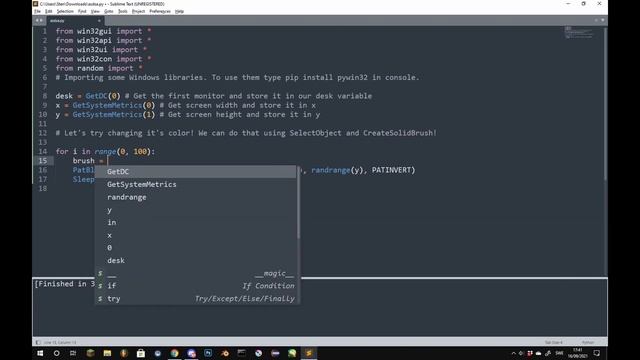Pick randrange from the autocomplete popup

pyautogui.click(x=196, y=197)
